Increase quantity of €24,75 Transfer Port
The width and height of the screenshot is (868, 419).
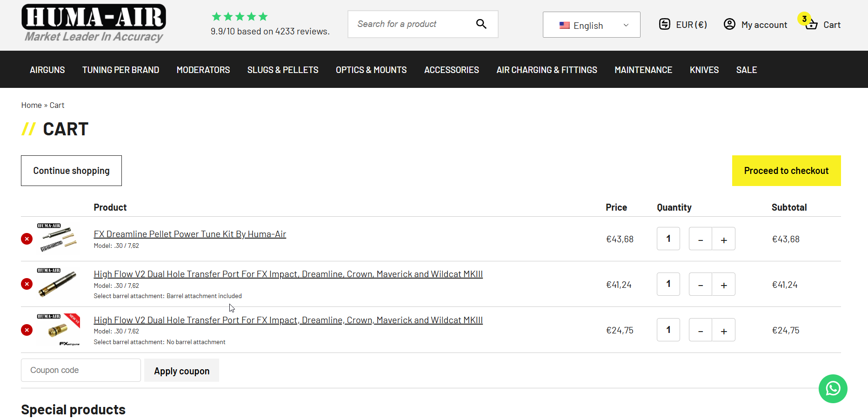[724, 330]
